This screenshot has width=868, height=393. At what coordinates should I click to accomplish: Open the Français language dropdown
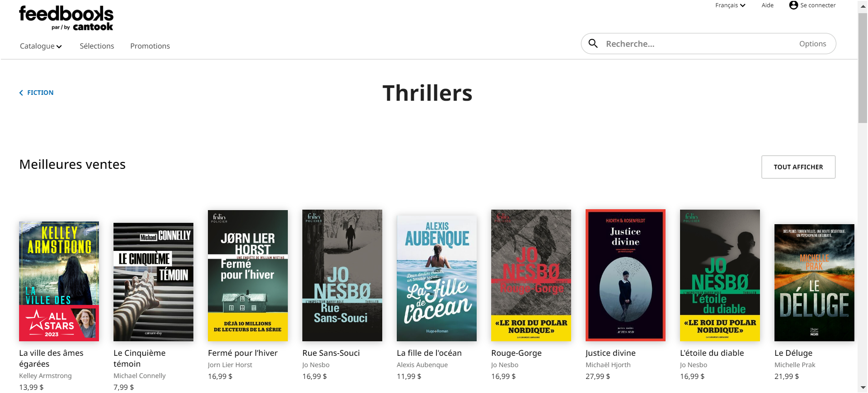(x=730, y=5)
